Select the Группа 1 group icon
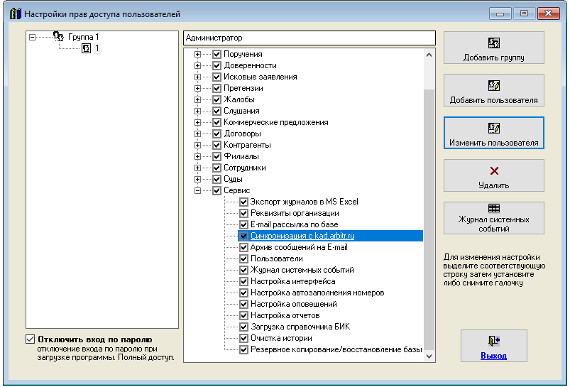The width and height of the screenshot is (570, 387). pyautogui.click(x=58, y=36)
